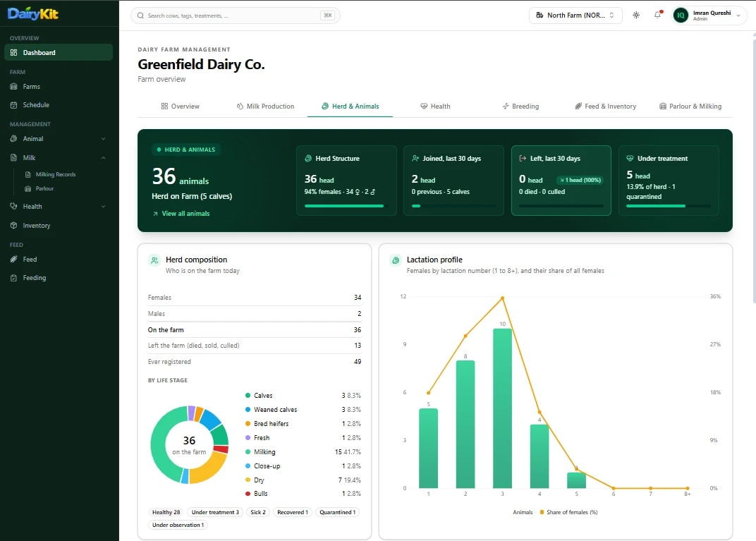Click the search magnifier icon
The height and width of the screenshot is (541, 756).
(x=140, y=16)
